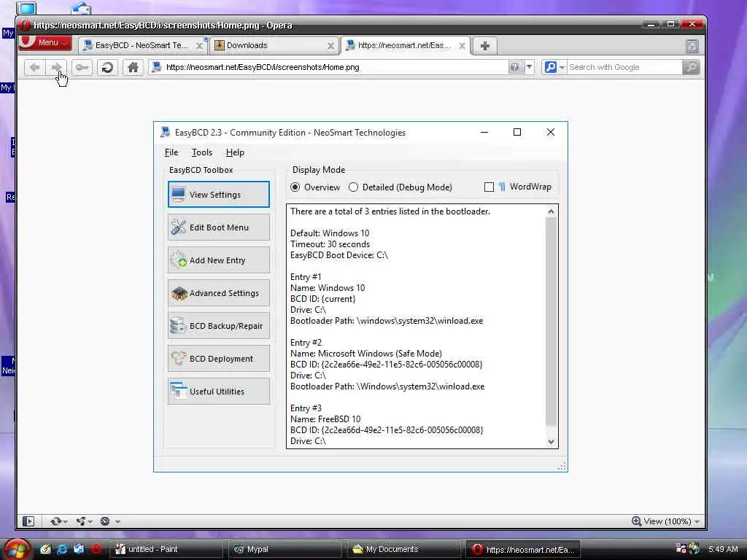Close the neosmart.net Home.png tab

pyautogui.click(x=462, y=46)
